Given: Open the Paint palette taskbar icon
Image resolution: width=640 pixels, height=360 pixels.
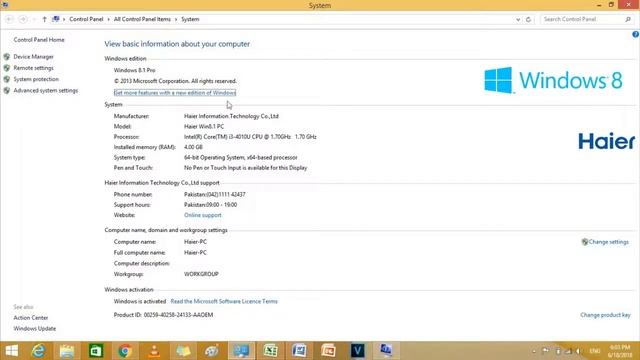Looking at the screenshot, I should pos(212,351).
